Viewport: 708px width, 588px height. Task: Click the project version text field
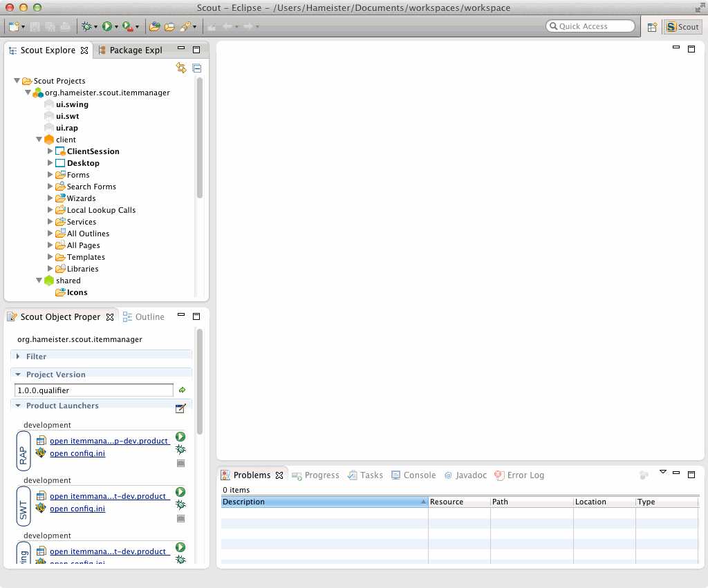click(x=93, y=390)
